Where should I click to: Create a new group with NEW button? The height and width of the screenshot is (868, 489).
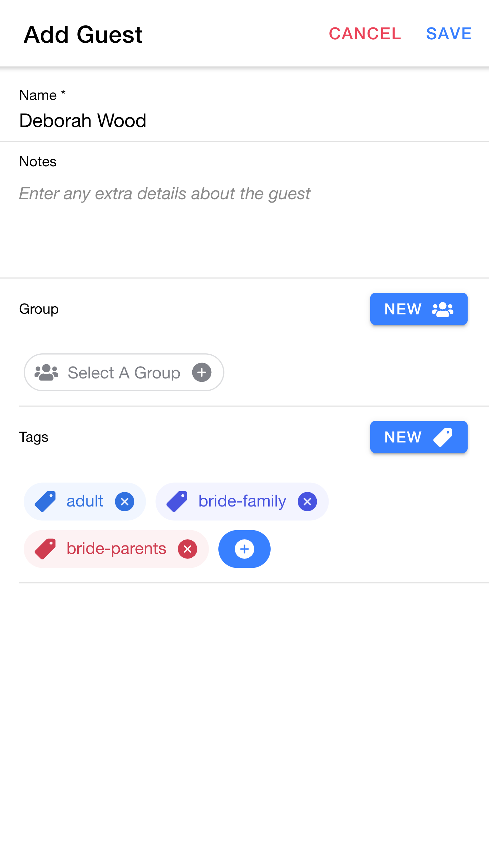[x=418, y=309]
